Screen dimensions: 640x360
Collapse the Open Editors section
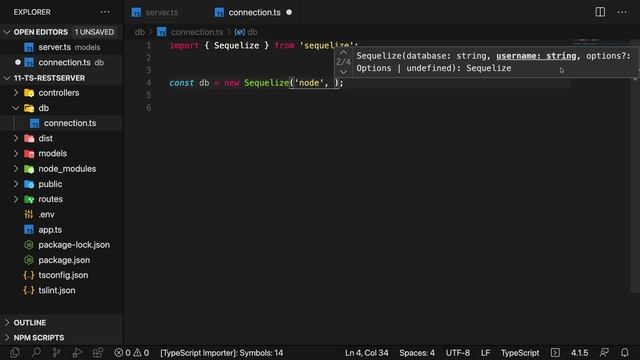click(x=7, y=32)
